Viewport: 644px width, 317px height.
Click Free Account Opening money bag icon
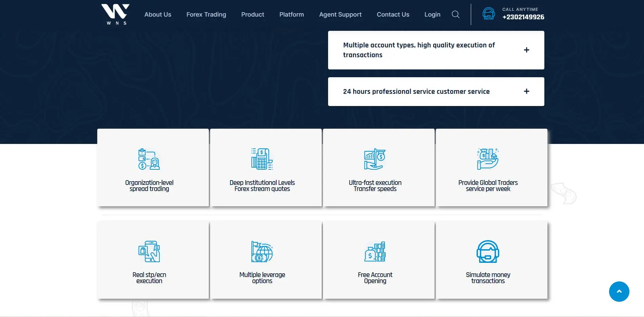click(x=375, y=251)
